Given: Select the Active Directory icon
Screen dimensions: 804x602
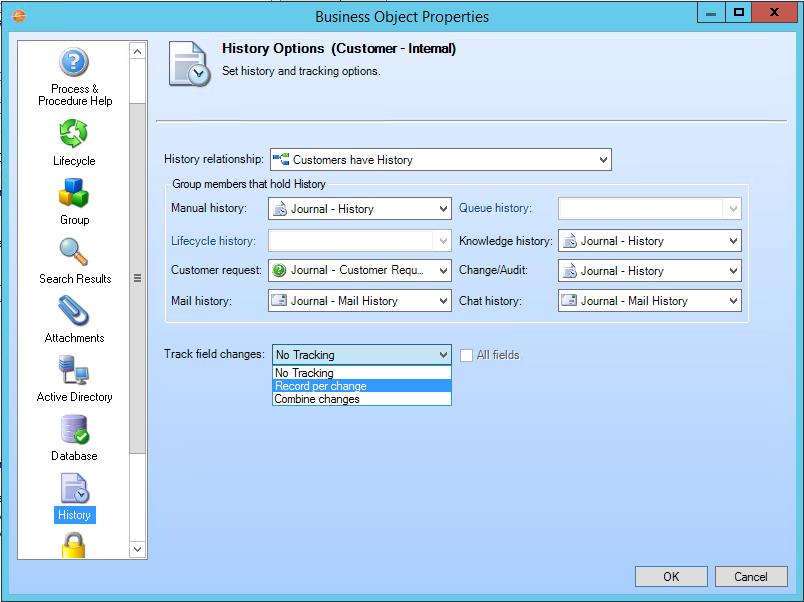Looking at the screenshot, I should click(74, 378).
